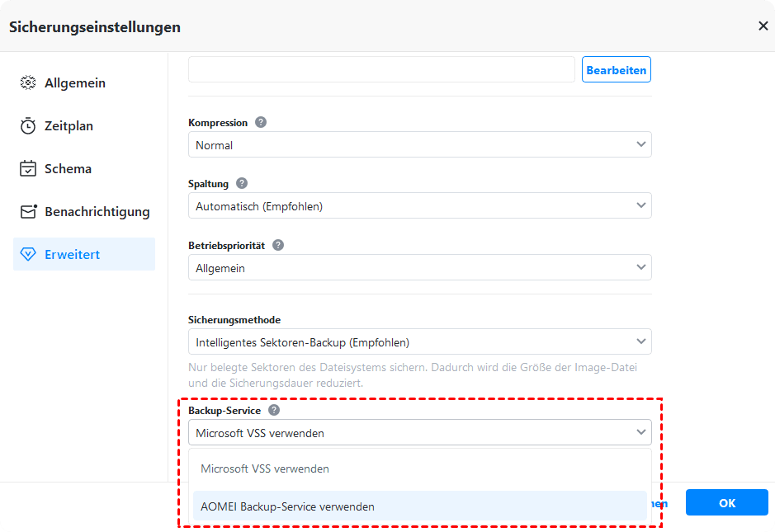This screenshot has height=532, width=775.
Task: Click the Schema calendar icon
Action: point(28,169)
